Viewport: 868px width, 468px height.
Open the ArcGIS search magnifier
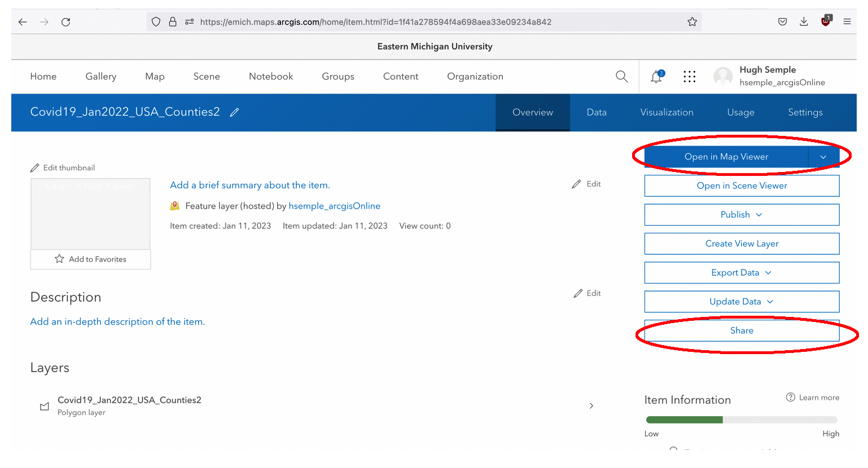pyautogui.click(x=622, y=77)
